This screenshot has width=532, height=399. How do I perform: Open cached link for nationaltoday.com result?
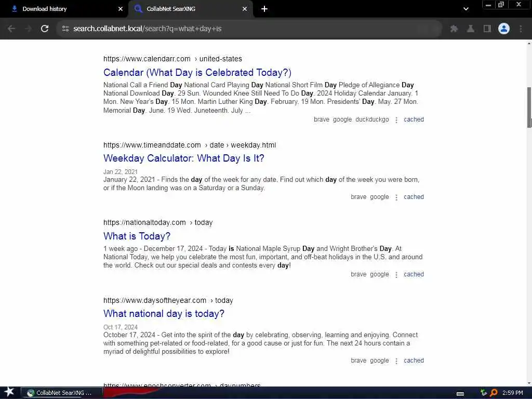coord(414,274)
